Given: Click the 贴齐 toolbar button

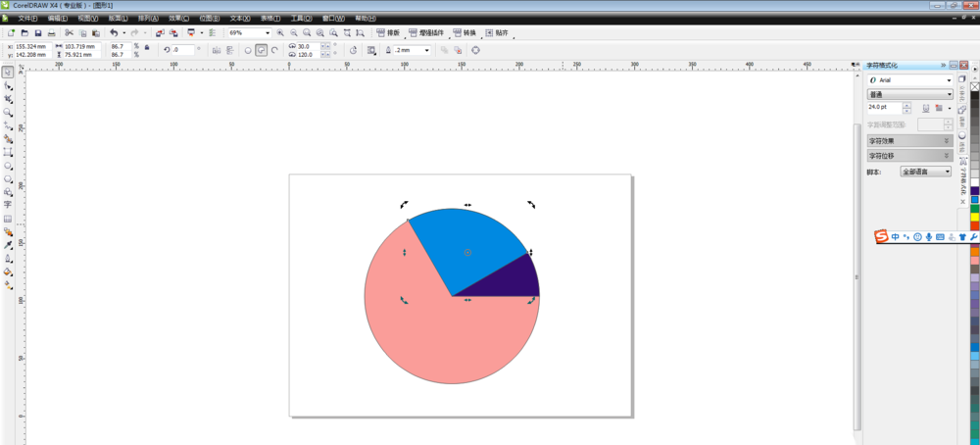Looking at the screenshot, I should pyautogui.click(x=497, y=32).
